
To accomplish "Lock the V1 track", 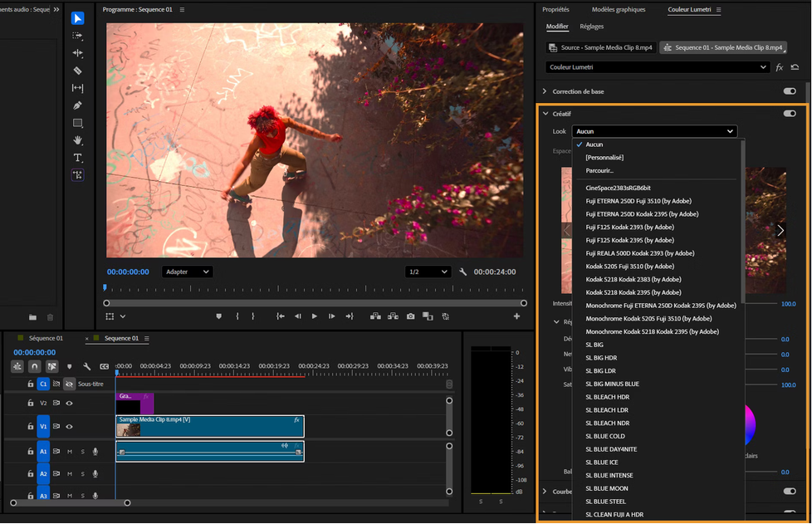I will (x=31, y=427).
